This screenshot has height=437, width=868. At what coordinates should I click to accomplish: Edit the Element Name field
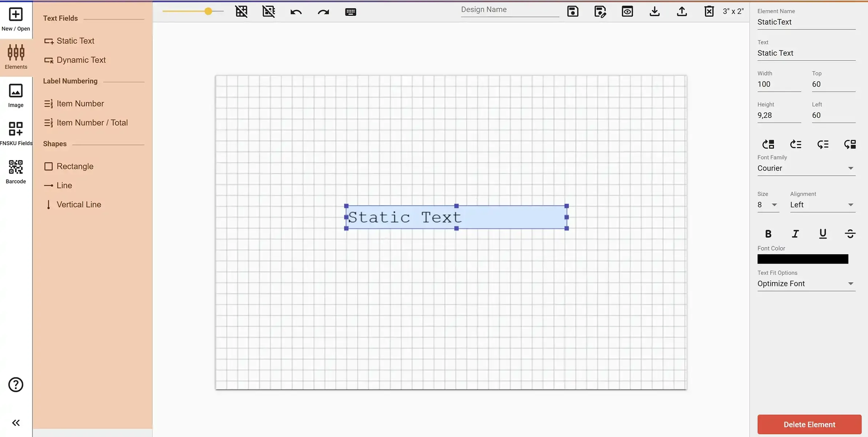(x=806, y=22)
